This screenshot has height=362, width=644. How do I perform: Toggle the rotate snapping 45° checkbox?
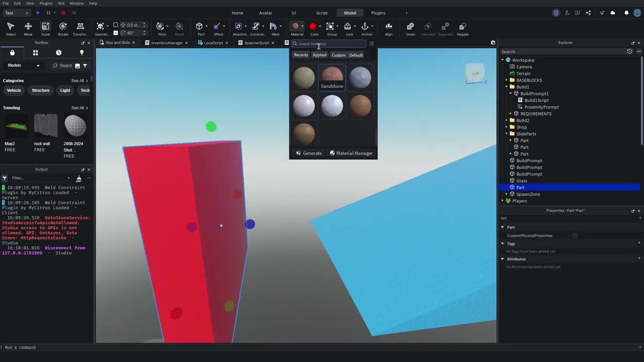116,33
